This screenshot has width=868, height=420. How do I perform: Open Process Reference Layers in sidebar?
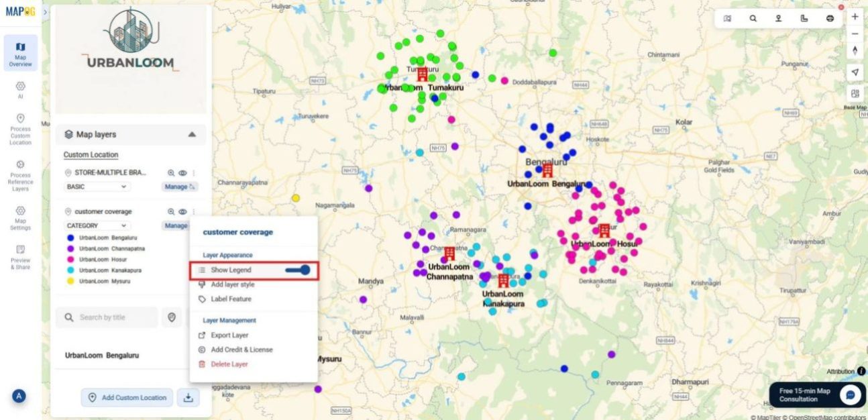pos(20,174)
